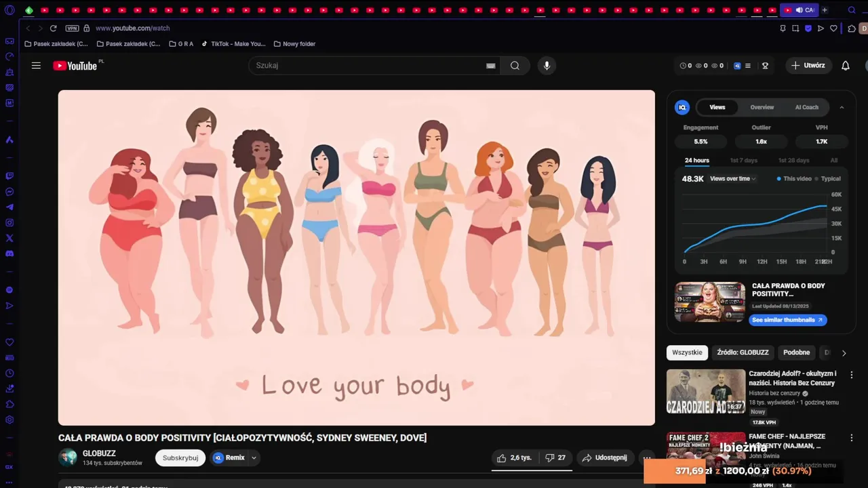The height and width of the screenshot is (488, 868).
Task: Go to the YouTube home logo
Action: 76,66
